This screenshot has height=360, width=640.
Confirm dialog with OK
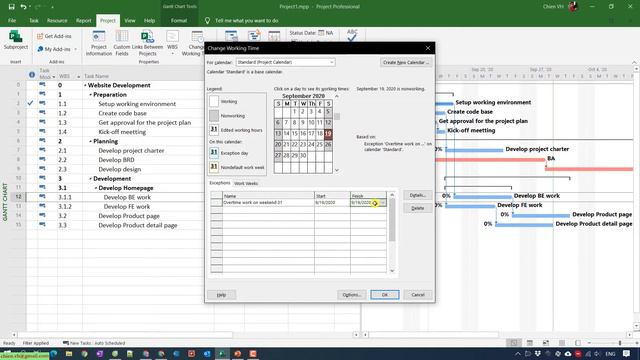(x=385, y=295)
